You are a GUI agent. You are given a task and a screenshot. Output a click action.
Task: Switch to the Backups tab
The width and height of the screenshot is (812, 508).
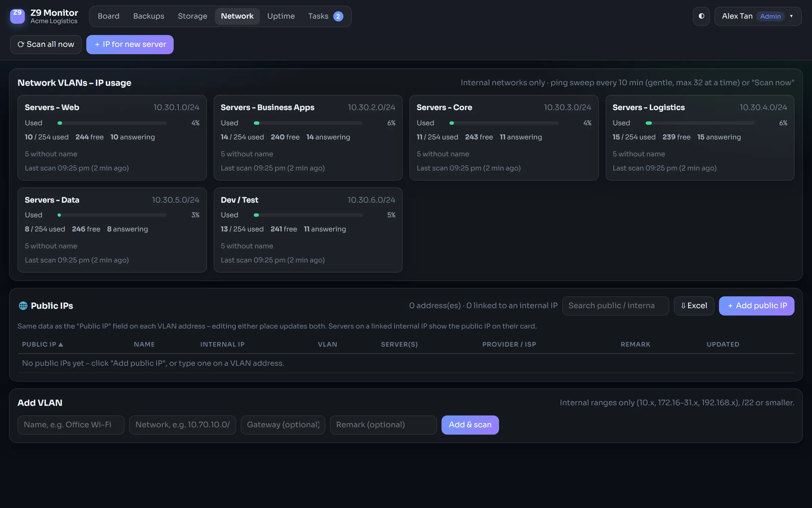click(x=149, y=16)
